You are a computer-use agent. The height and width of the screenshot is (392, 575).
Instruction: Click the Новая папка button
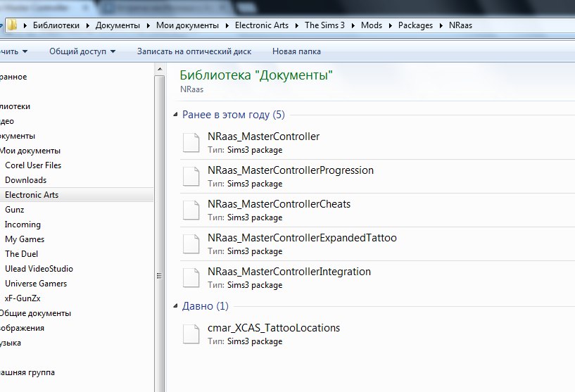[x=296, y=51]
